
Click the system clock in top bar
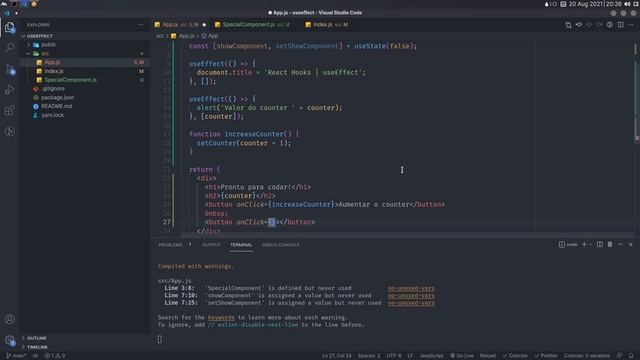(x=595, y=4)
